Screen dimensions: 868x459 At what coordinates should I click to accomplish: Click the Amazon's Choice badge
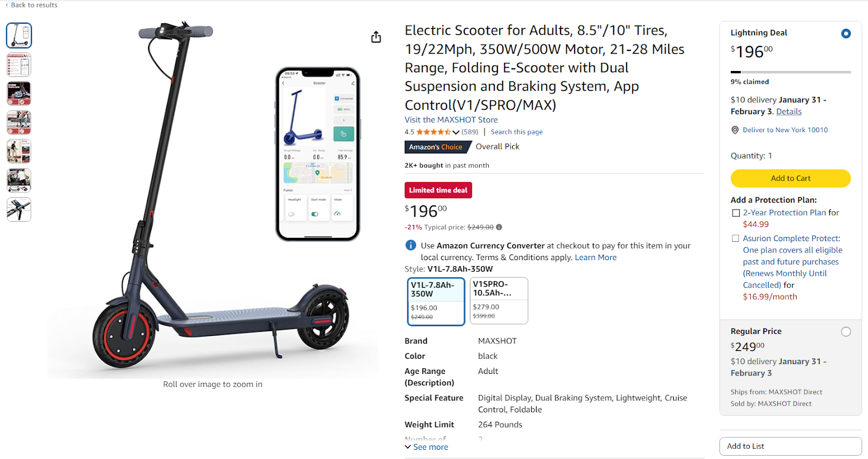437,146
